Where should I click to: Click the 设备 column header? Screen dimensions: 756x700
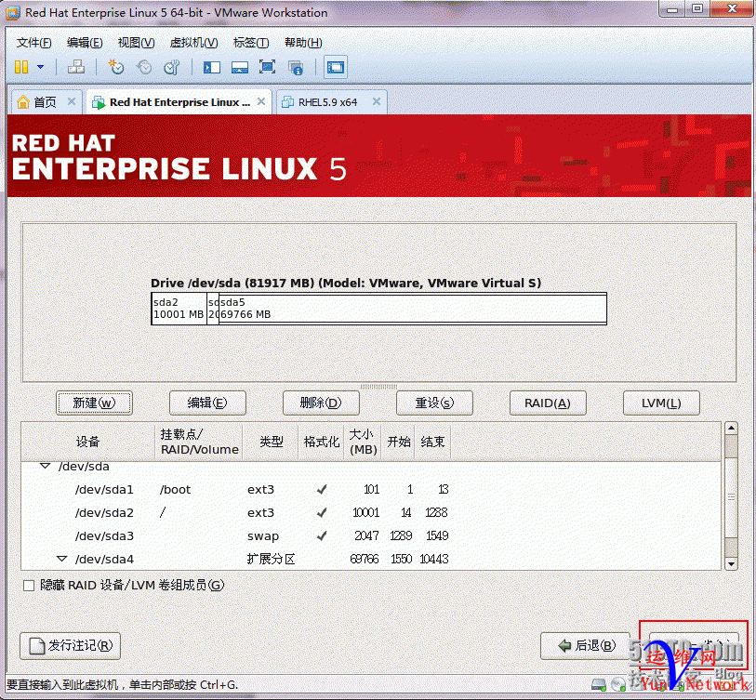(87, 442)
